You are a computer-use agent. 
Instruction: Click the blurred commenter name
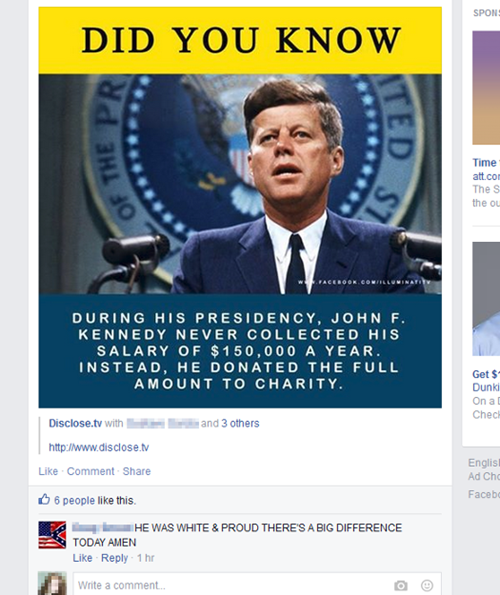(102, 527)
